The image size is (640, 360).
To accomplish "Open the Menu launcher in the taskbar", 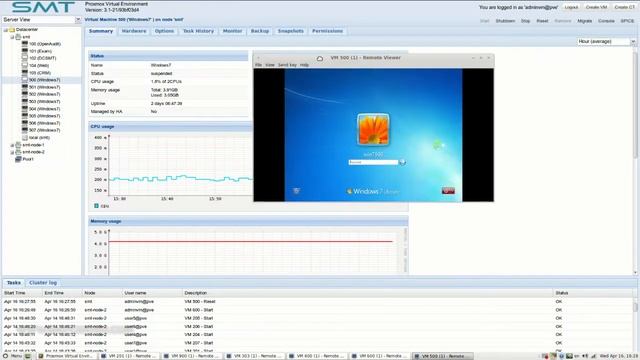I will (x=12, y=356).
